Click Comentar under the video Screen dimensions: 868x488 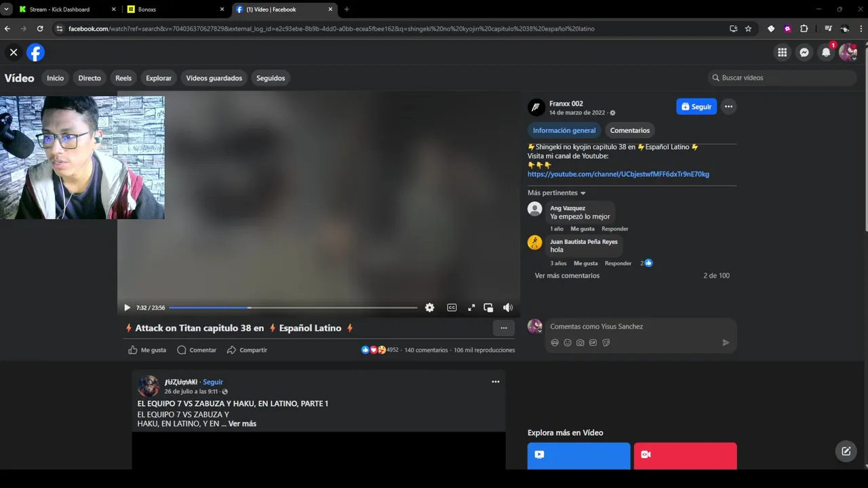coord(197,350)
